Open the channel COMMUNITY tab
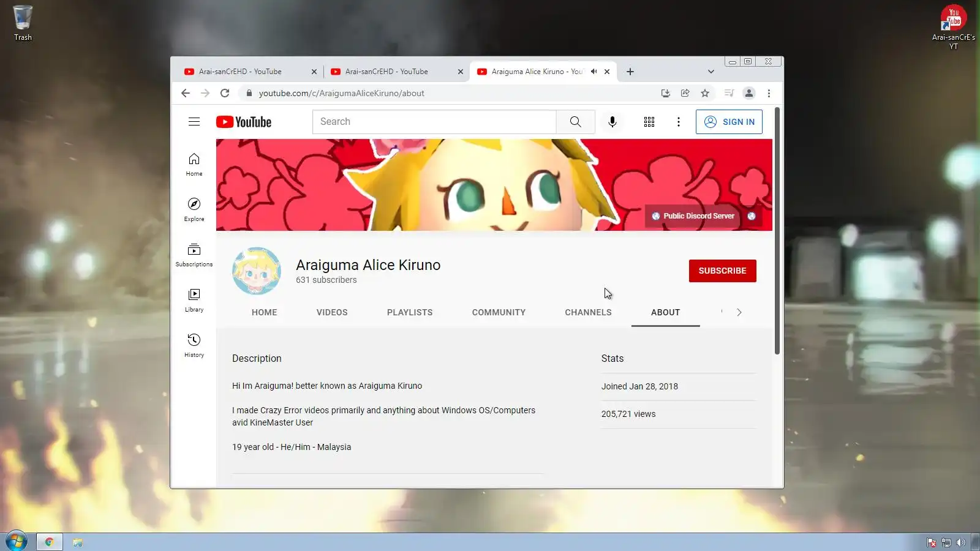This screenshot has width=980, height=551. click(499, 312)
